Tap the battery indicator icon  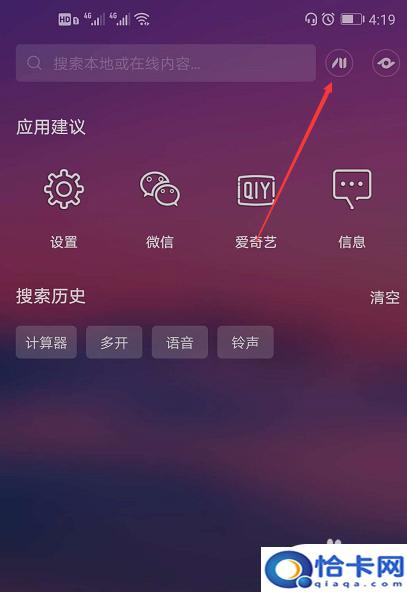pyautogui.click(x=352, y=18)
